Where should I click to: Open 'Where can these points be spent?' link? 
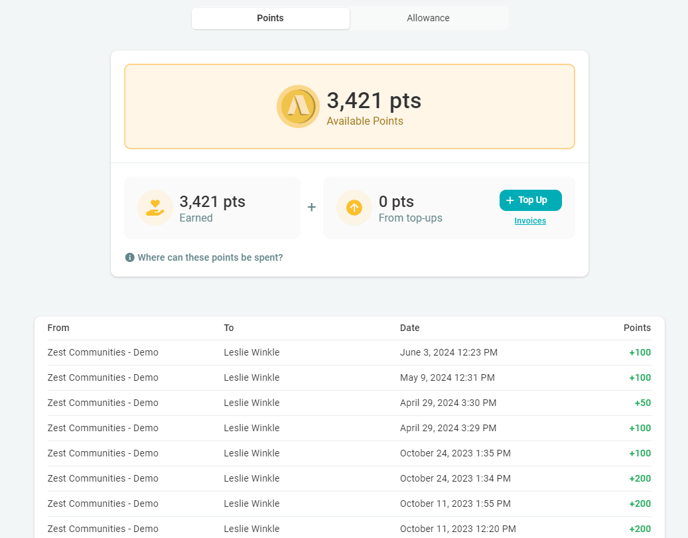coord(210,258)
